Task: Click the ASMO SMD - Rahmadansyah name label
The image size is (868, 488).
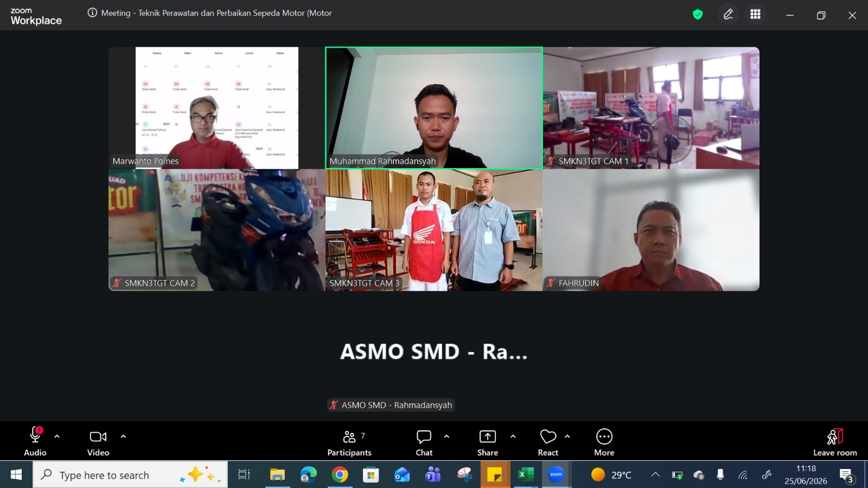Action: pyautogui.click(x=391, y=405)
